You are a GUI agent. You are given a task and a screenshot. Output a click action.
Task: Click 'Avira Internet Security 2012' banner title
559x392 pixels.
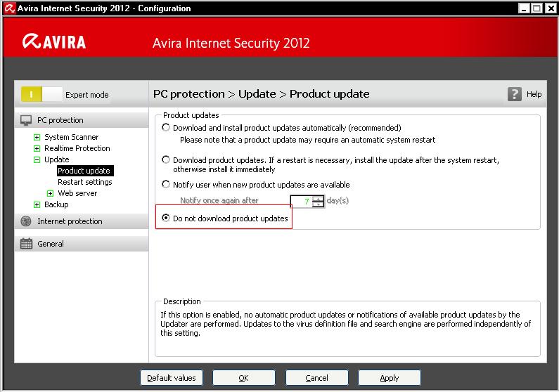(231, 43)
